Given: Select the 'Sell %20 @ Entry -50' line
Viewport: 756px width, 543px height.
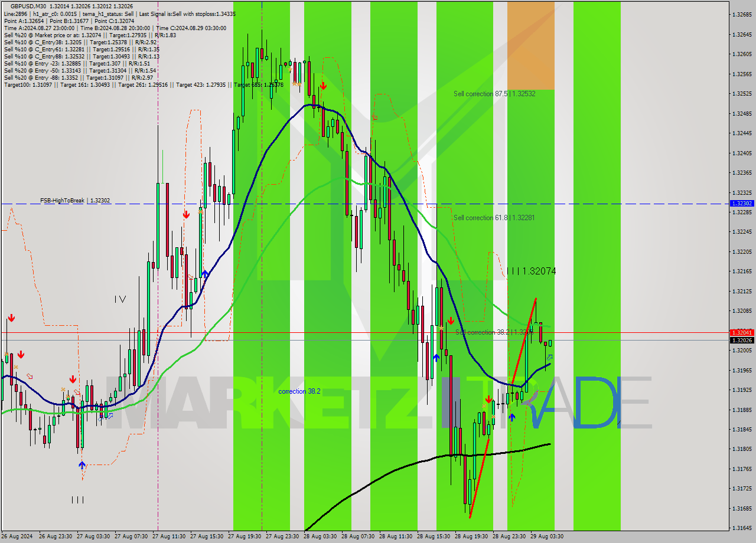Looking at the screenshot, I should pyautogui.click(x=80, y=71).
